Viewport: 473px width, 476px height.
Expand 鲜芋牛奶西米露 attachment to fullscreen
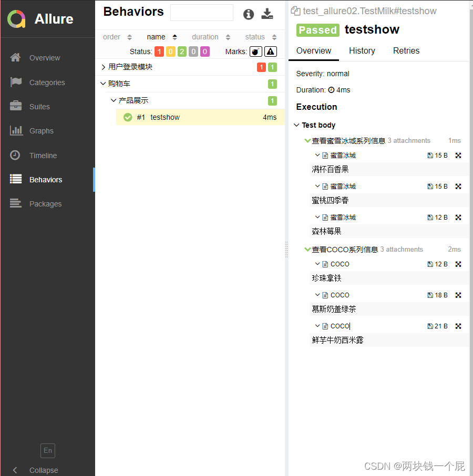coord(458,326)
